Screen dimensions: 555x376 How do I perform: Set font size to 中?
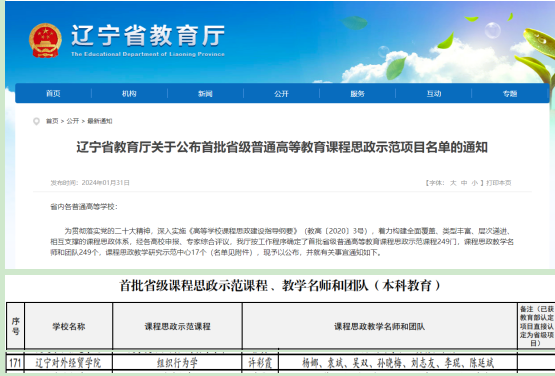(464, 183)
